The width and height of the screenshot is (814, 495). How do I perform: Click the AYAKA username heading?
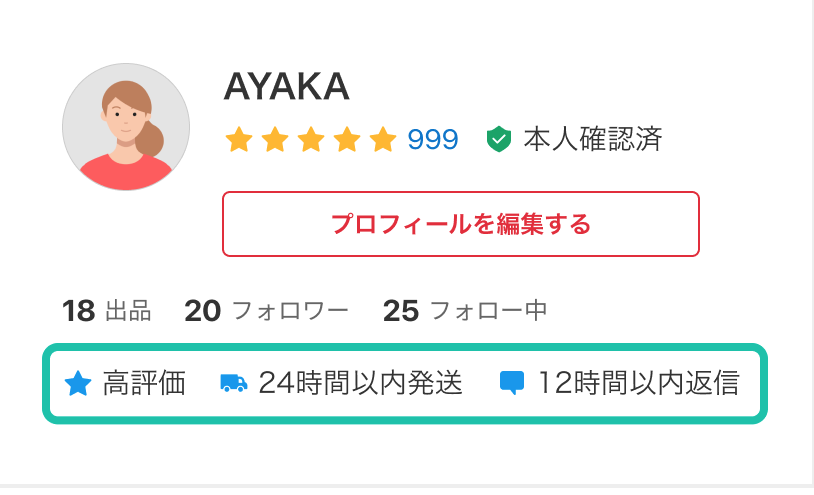(287, 86)
